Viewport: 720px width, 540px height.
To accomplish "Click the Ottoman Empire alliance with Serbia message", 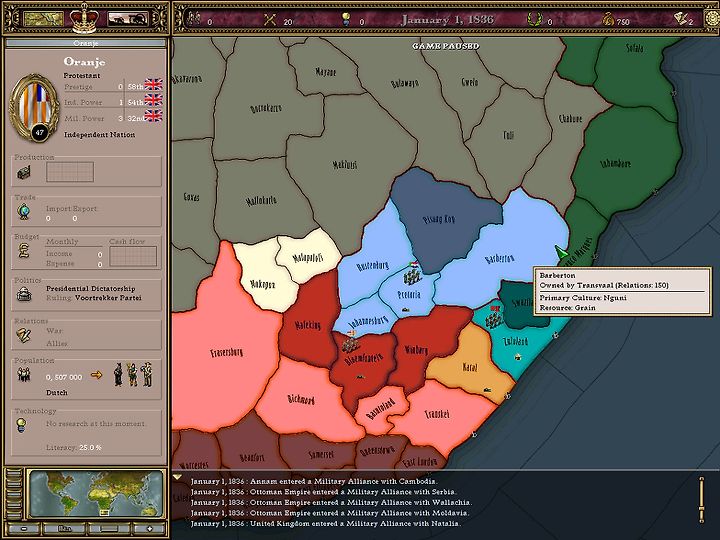I will tap(324, 492).
